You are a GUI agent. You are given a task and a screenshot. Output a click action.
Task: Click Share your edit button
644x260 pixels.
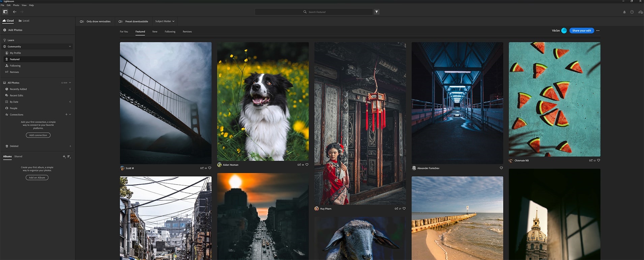pos(582,31)
